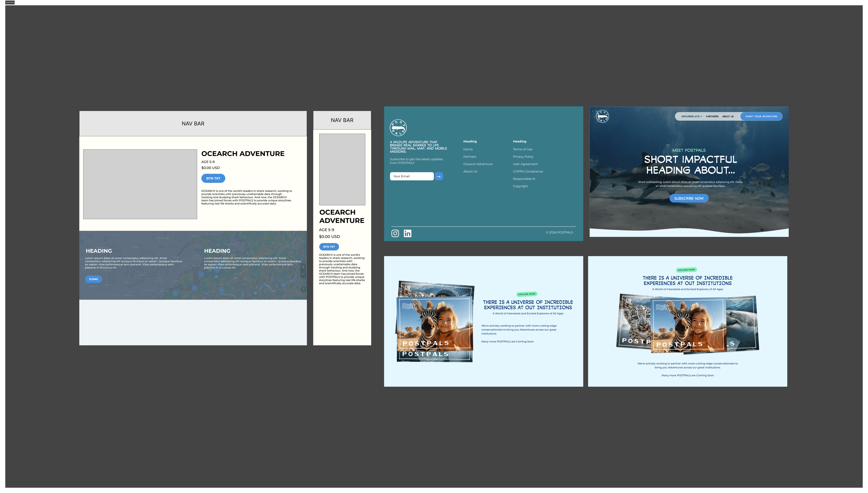Select the gray image placeholder in mobile wireframe

click(x=342, y=169)
